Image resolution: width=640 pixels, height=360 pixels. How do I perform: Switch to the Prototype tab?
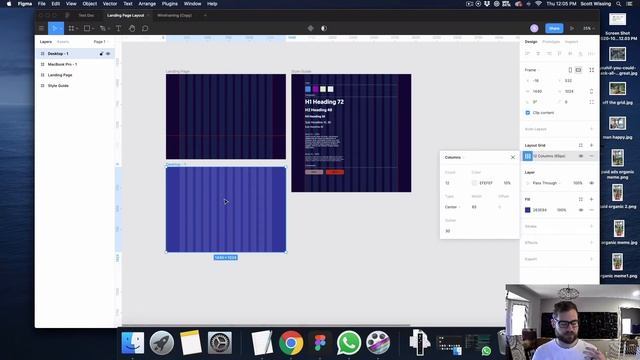coord(551,42)
